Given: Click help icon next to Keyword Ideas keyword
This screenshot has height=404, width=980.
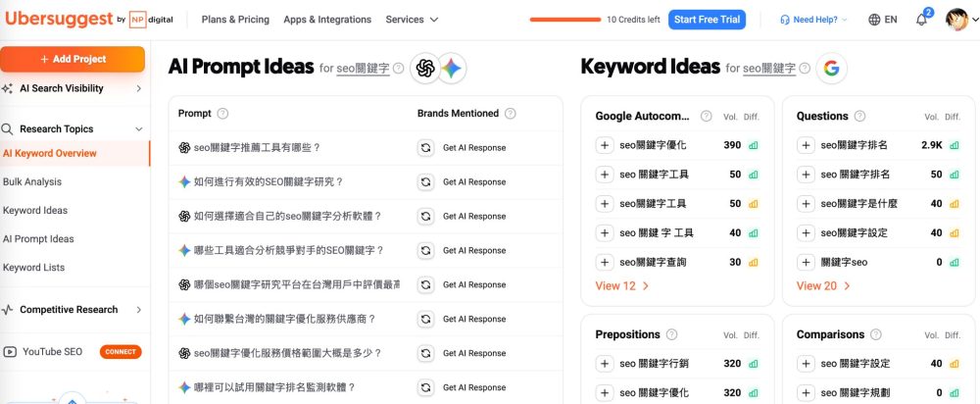Looking at the screenshot, I should (805, 69).
